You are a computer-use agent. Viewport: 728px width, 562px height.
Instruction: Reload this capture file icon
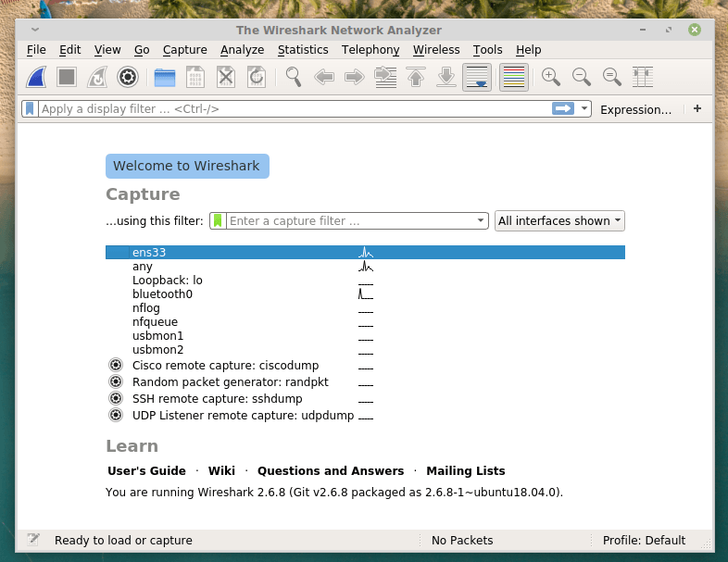[x=257, y=77]
